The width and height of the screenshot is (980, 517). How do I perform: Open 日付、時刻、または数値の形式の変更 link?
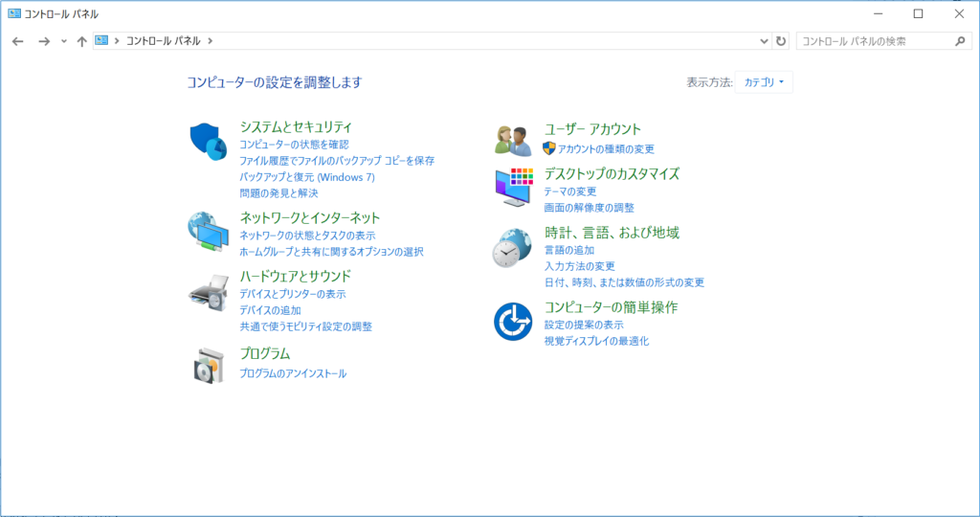(624, 282)
